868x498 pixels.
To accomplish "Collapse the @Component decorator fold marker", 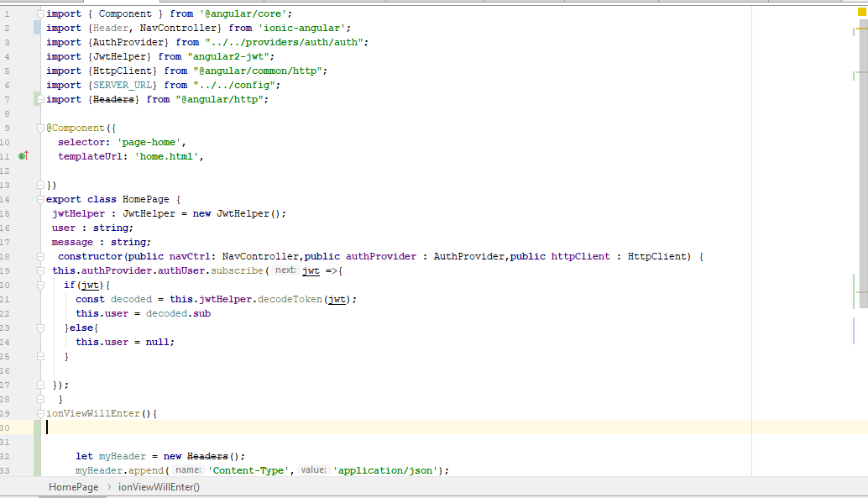I will pos(40,128).
